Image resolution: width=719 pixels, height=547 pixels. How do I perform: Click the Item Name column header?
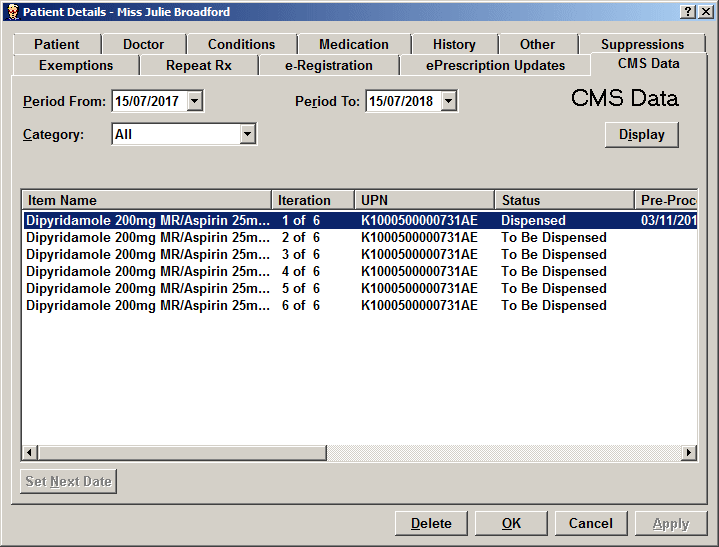pos(146,200)
